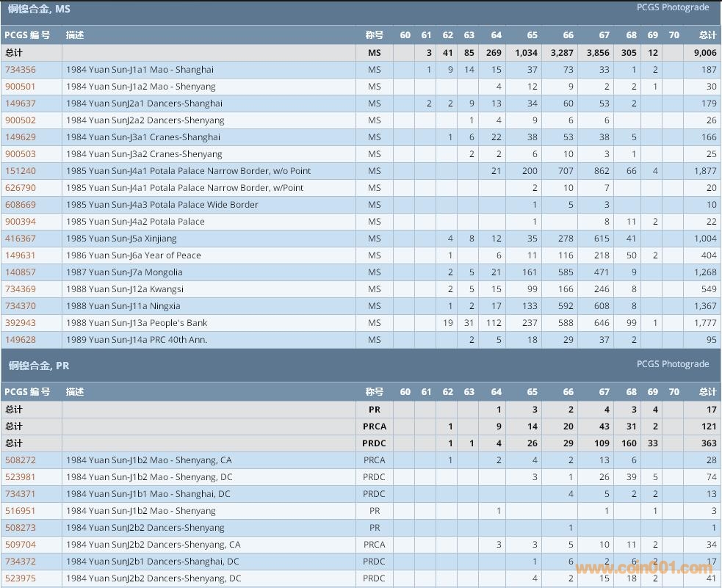This screenshot has width=722, height=588.
Task: Select PCGS number 149637 Dancers-Shanghai
Action: [21, 104]
